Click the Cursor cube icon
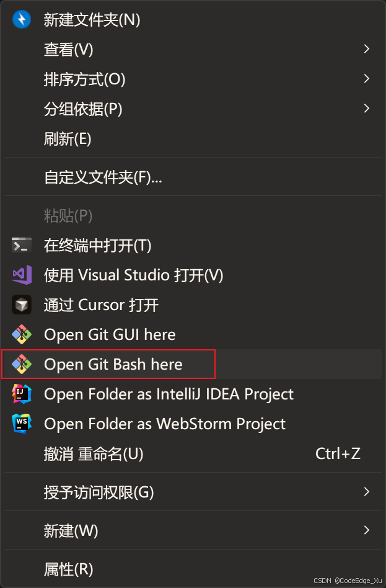This screenshot has height=588, width=386. point(21,305)
